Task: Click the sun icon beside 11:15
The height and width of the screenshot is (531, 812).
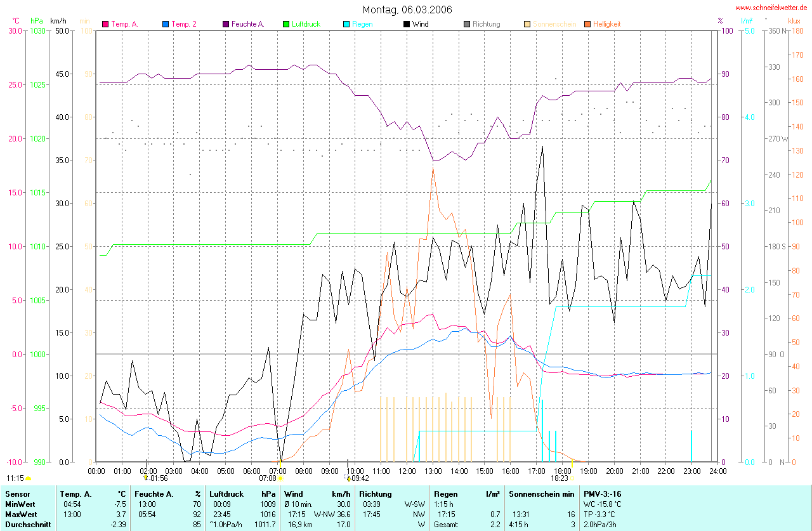Action: pos(28,478)
